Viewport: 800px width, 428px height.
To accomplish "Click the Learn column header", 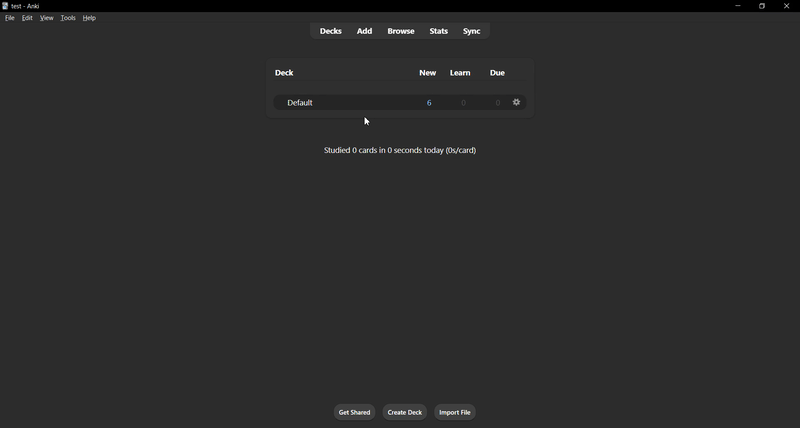I will tap(460, 72).
